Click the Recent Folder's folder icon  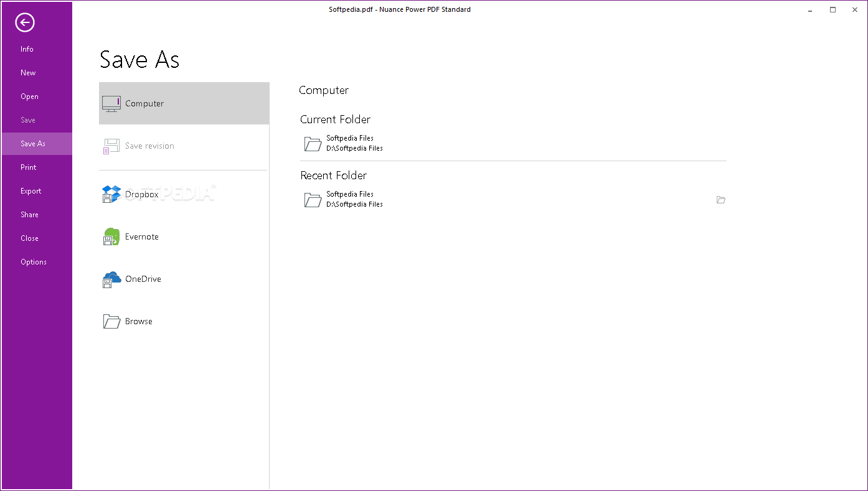(x=313, y=200)
